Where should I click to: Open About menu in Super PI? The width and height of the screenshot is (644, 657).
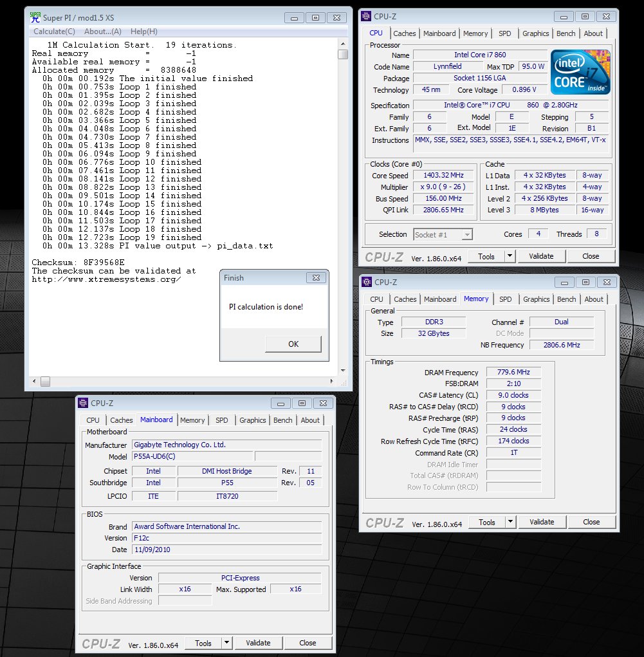point(103,32)
